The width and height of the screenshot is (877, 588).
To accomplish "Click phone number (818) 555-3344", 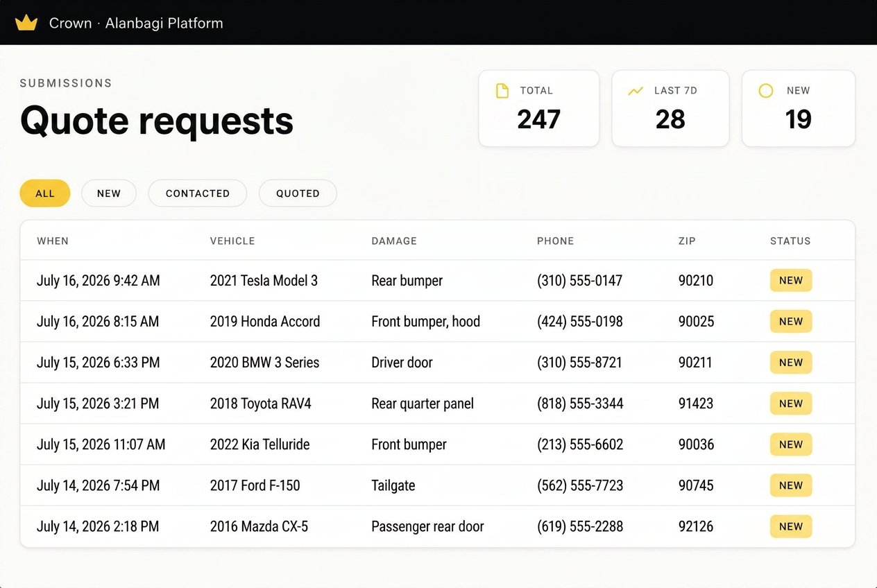I will click(x=580, y=404).
